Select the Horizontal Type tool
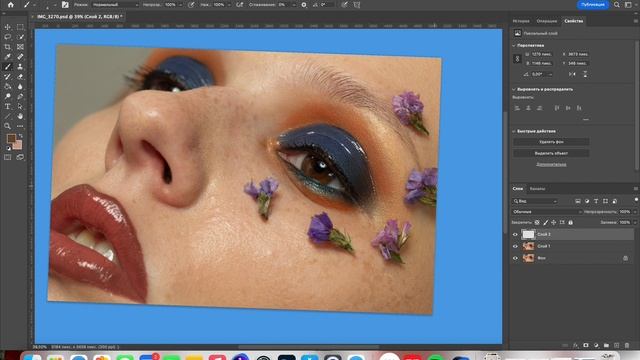The image size is (640, 360). (x=7, y=106)
